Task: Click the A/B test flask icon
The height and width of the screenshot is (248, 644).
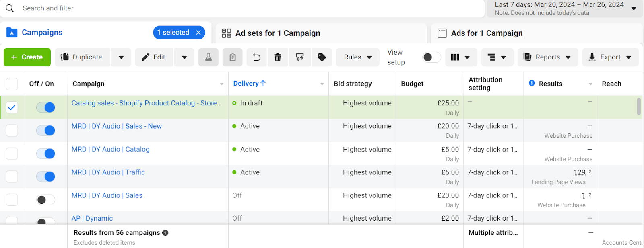Action: pyautogui.click(x=208, y=57)
